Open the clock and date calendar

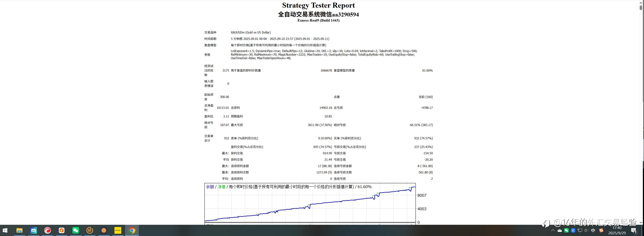617,230
